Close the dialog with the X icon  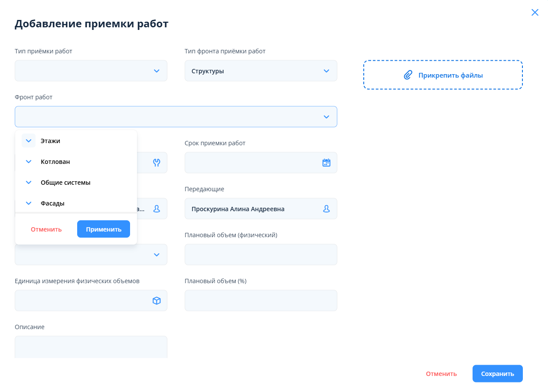pyautogui.click(x=535, y=12)
